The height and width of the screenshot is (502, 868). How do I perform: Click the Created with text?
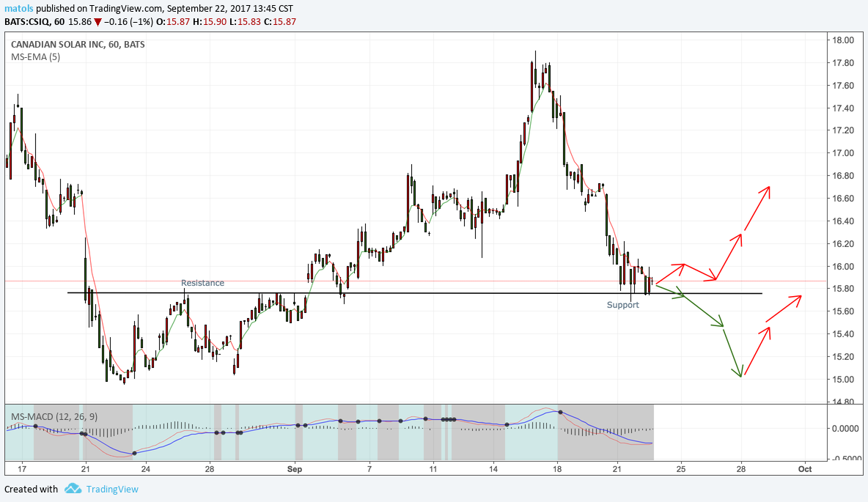[x=31, y=490]
